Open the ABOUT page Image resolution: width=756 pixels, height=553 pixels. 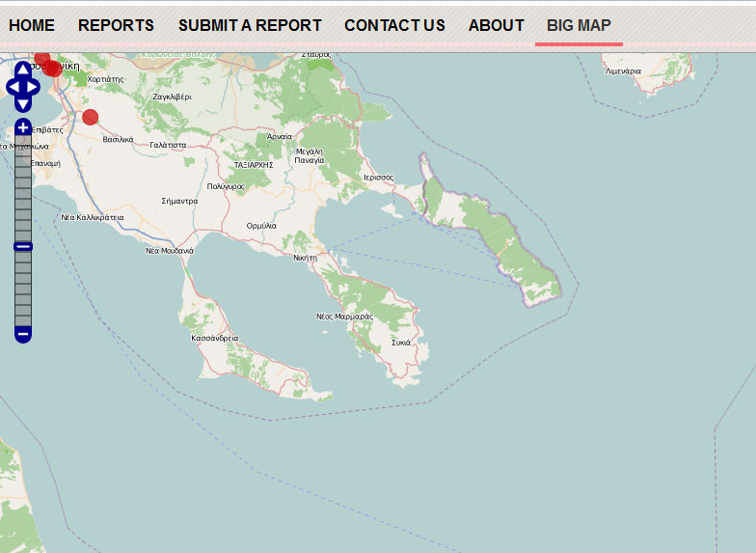coord(496,26)
